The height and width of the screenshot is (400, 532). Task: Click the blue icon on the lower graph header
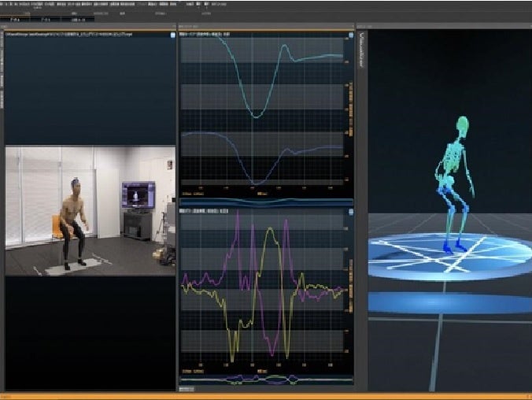tap(351, 212)
